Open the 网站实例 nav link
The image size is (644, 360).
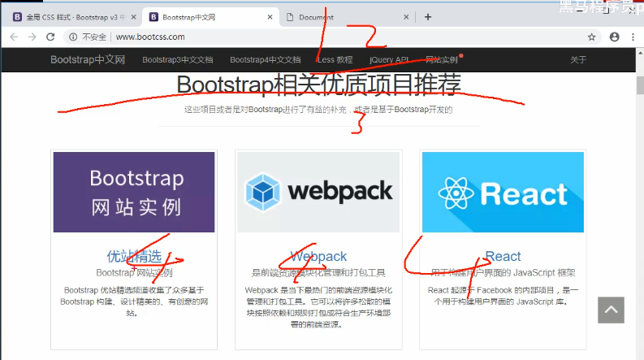click(x=441, y=59)
